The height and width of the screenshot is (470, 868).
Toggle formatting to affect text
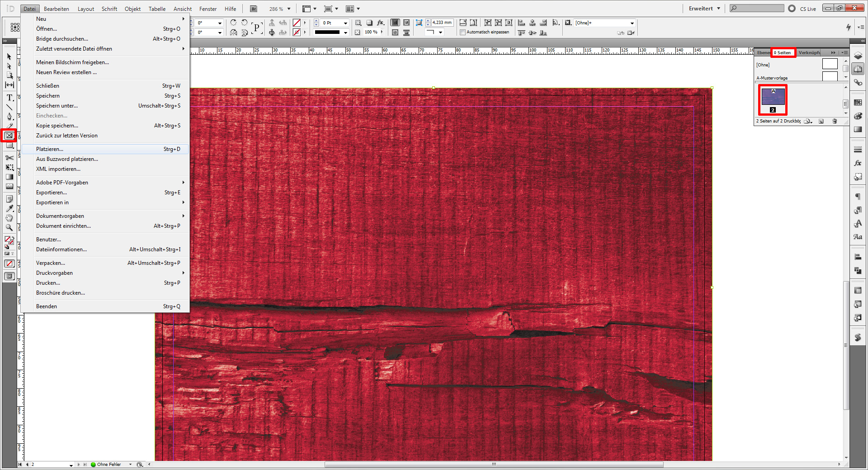pos(13,254)
